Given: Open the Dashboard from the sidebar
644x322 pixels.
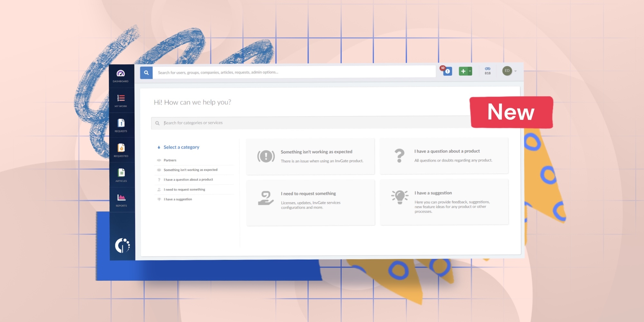Looking at the screenshot, I should pyautogui.click(x=121, y=76).
